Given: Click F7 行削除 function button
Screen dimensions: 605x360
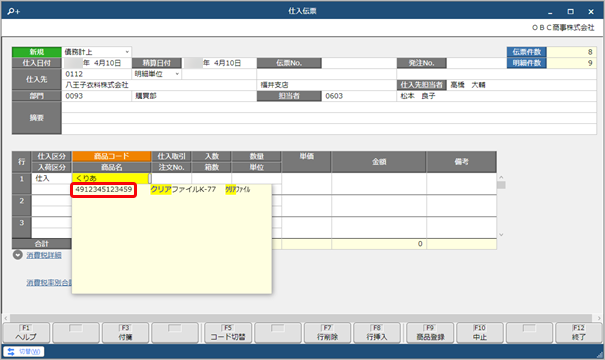Looking at the screenshot, I should (x=327, y=333).
